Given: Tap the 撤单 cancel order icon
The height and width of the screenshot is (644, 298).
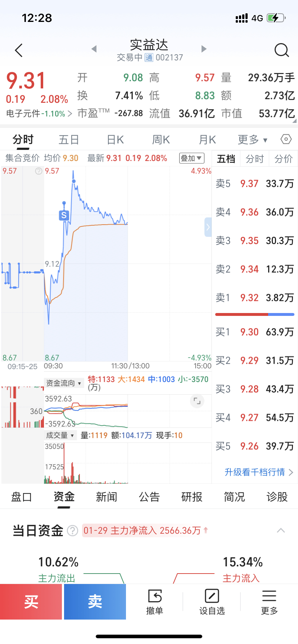Looking at the screenshot, I should pos(155,602).
